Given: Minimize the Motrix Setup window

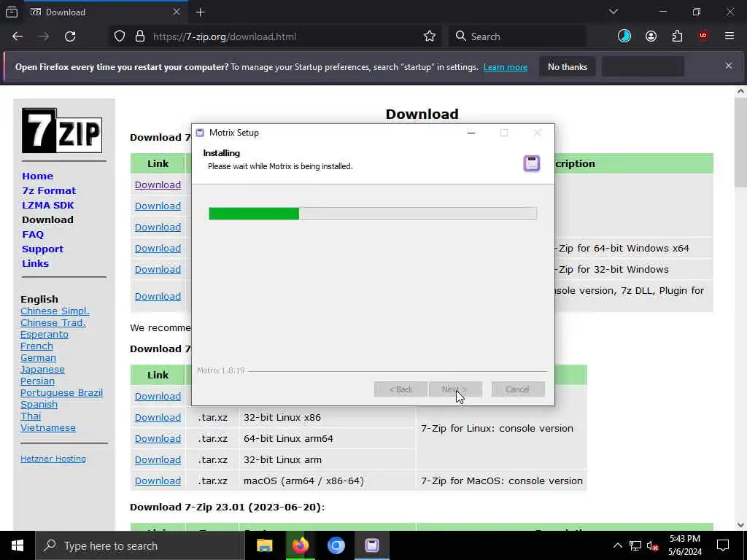Looking at the screenshot, I should pos(471,133).
